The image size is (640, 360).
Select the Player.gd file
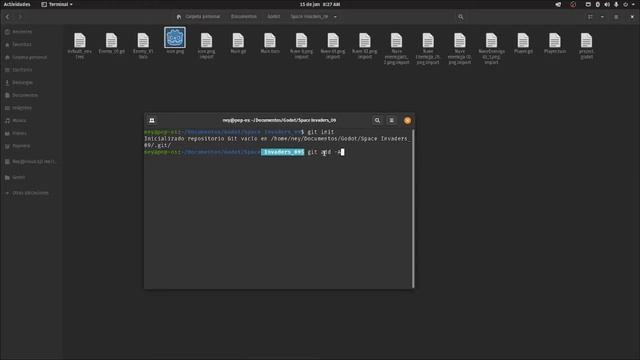(x=523, y=43)
